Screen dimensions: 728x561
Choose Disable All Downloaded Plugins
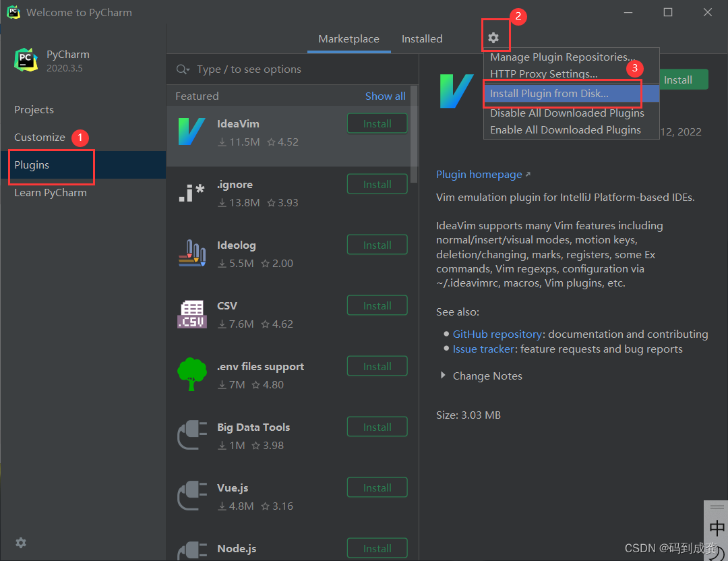pyautogui.click(x=566, y=113)
